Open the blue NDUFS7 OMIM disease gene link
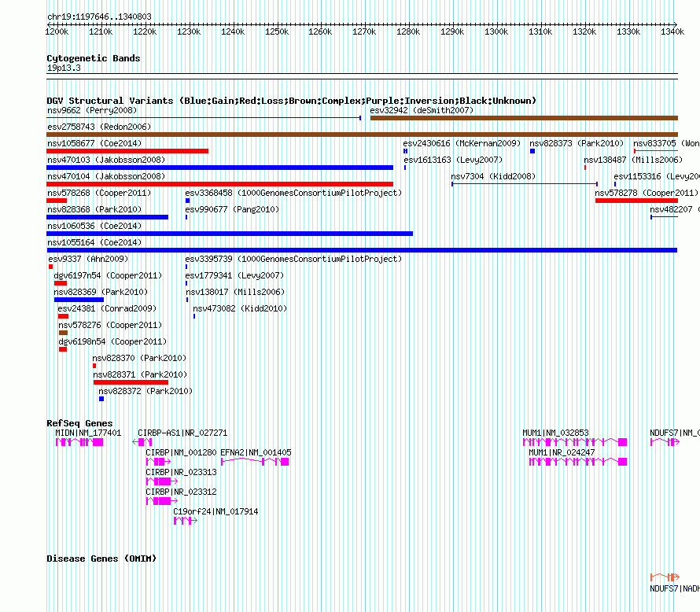This screenshot has width=700, height=612. point(675,588)
